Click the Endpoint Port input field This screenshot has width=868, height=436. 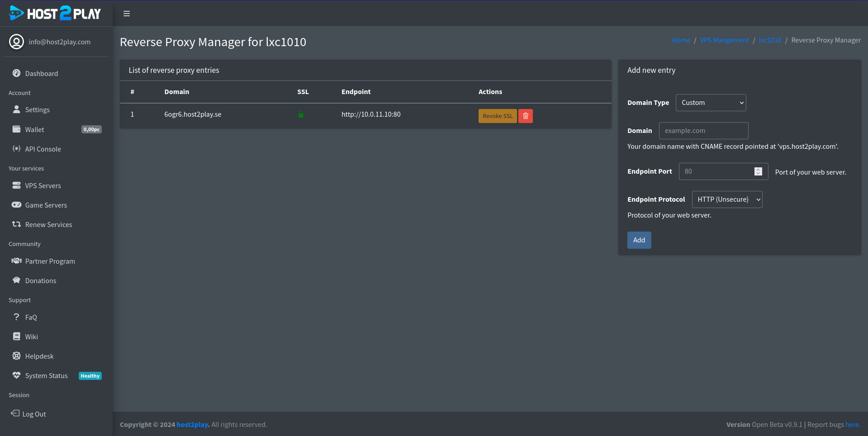coord(723,171)
